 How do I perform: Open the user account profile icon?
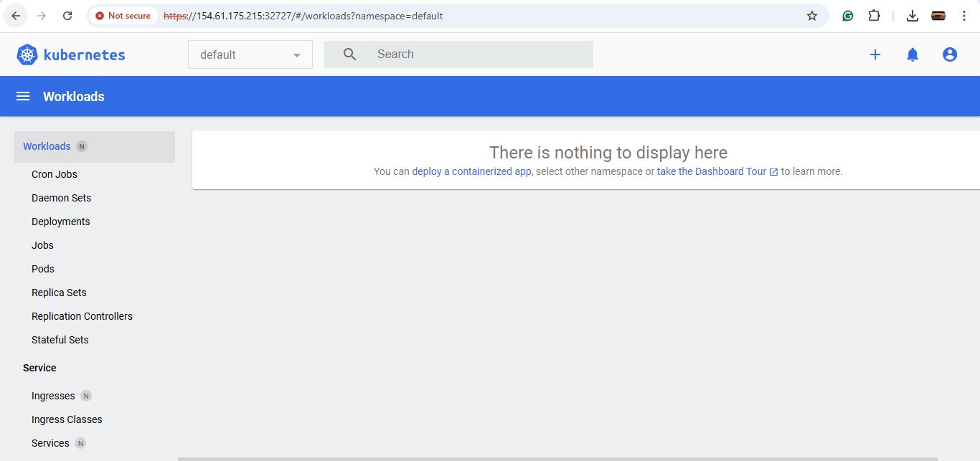click(x=950, y=54)
